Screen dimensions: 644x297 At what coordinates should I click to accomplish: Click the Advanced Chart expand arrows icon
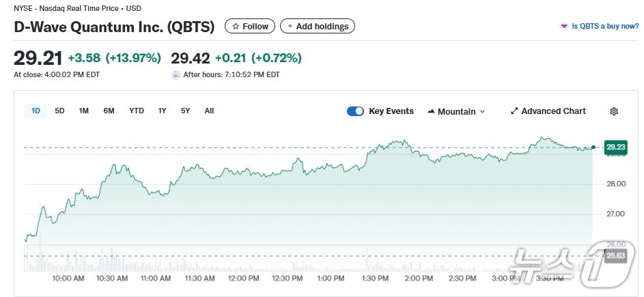click(514, 111)
